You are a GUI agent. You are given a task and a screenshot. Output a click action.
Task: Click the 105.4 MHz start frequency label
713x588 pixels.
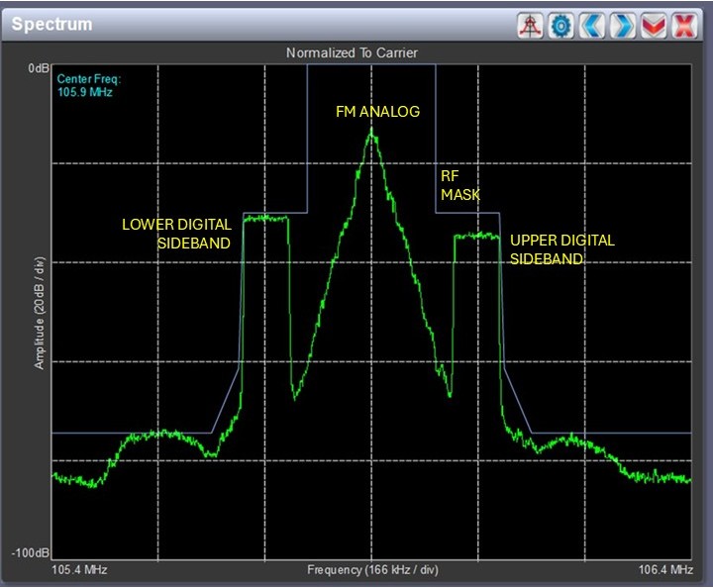[x=79, y=571]
